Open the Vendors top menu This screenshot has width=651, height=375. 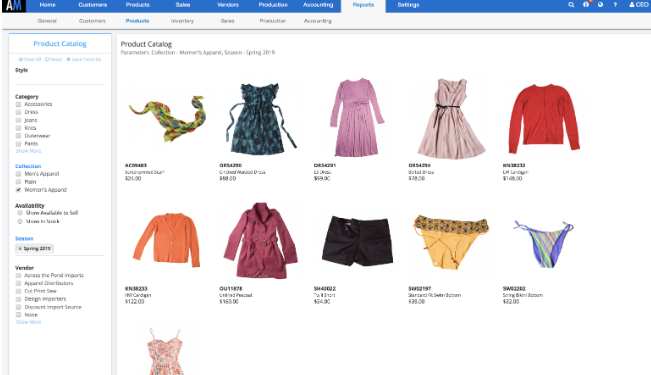(228, 5)
